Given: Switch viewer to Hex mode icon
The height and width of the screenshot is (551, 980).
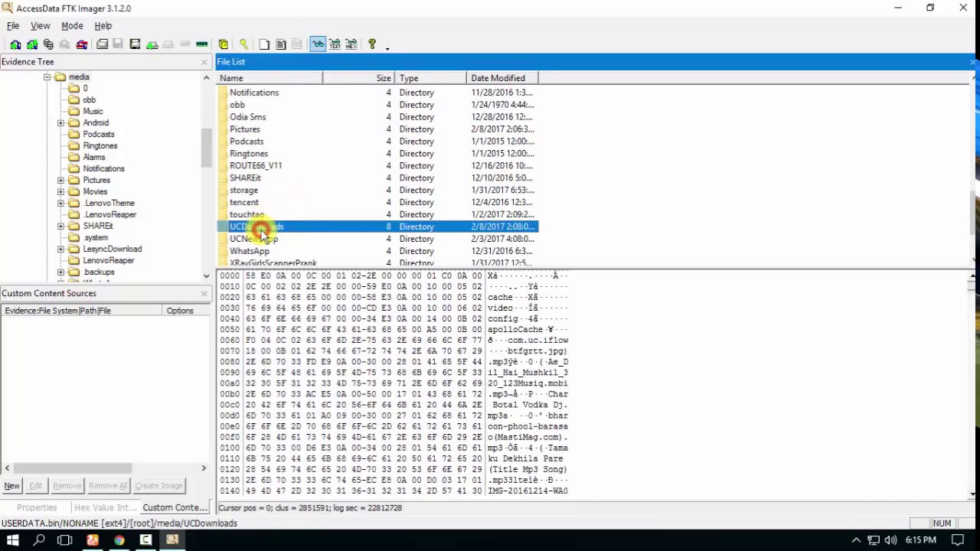Looking at the screenshot, I should 351,44.
